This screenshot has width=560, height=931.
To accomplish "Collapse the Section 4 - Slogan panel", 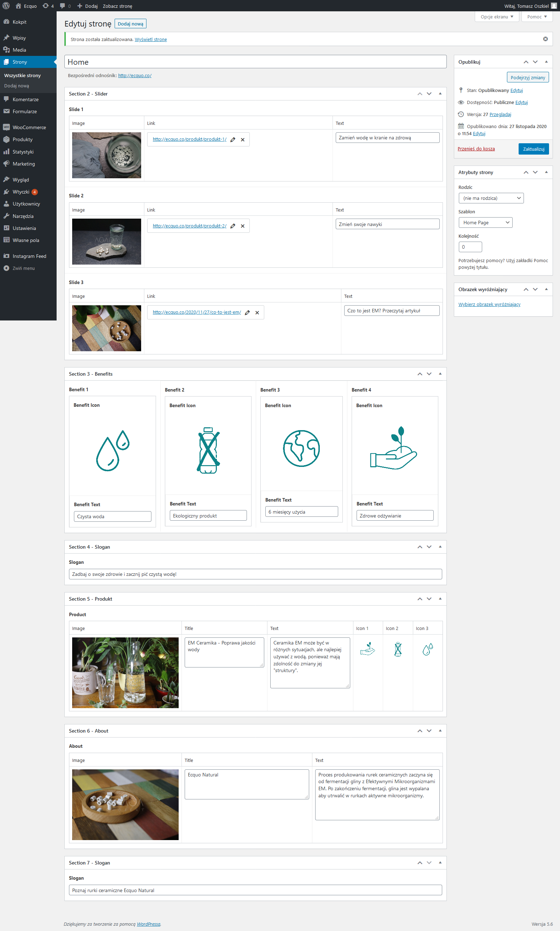I will (x=440, y=547).
